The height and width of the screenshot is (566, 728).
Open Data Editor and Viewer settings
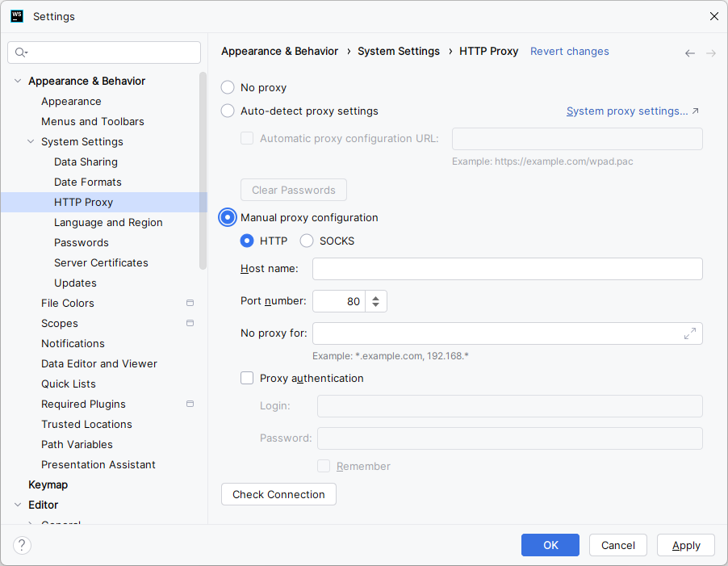99,363
